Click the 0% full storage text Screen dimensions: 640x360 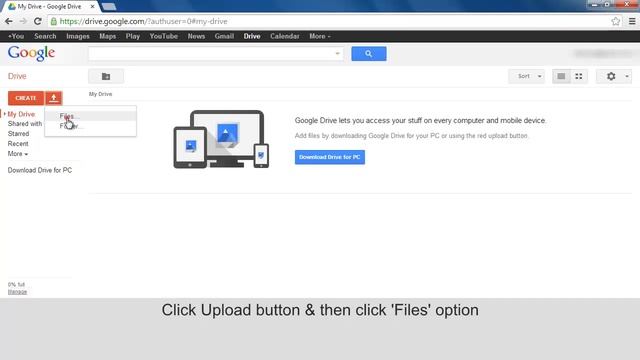click(16, 284)
